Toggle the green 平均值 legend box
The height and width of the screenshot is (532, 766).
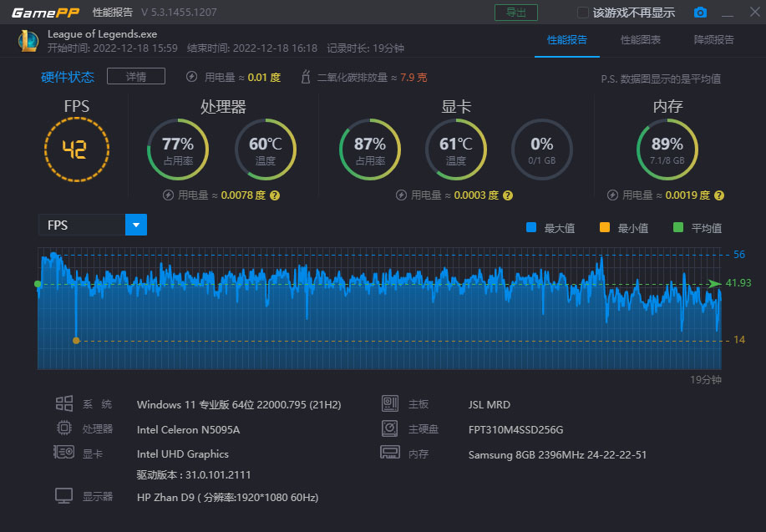(677, 228)
